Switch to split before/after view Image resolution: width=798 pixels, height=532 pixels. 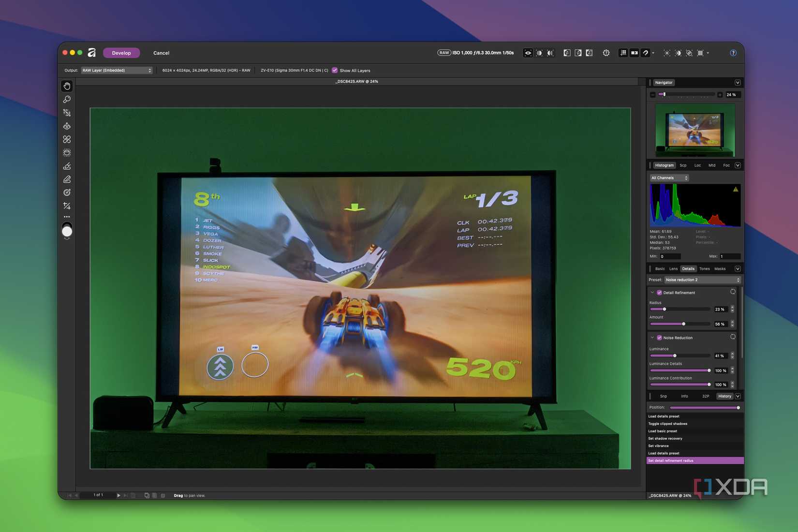539,53
